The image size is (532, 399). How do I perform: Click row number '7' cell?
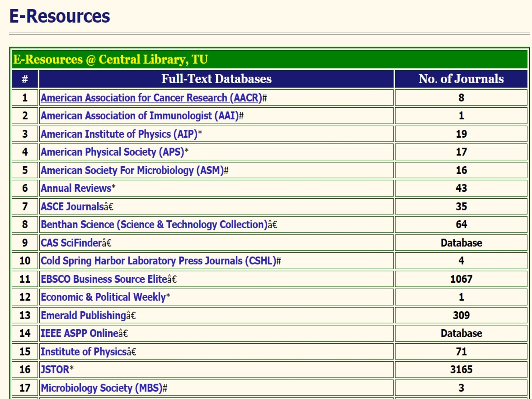(25, 207)
